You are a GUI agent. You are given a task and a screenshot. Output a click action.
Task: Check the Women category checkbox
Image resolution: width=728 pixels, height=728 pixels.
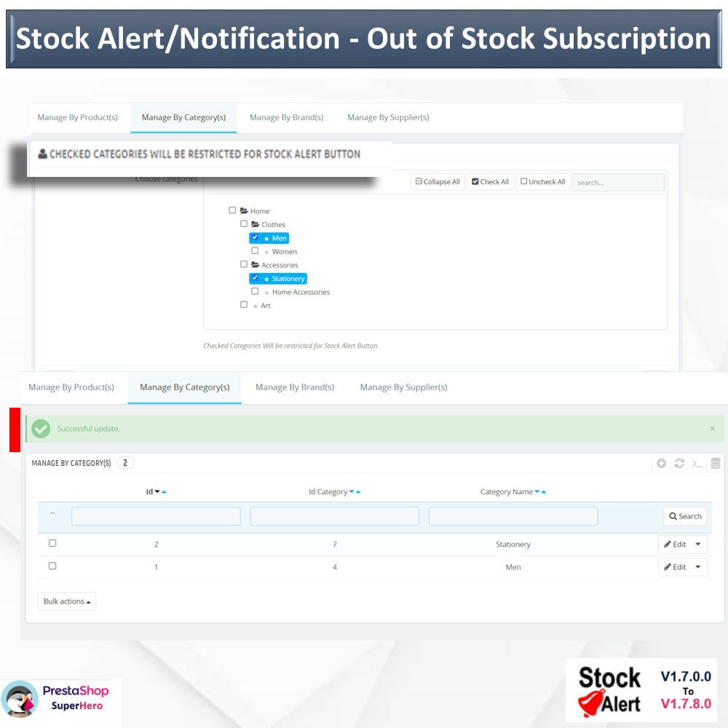(255, 250)
